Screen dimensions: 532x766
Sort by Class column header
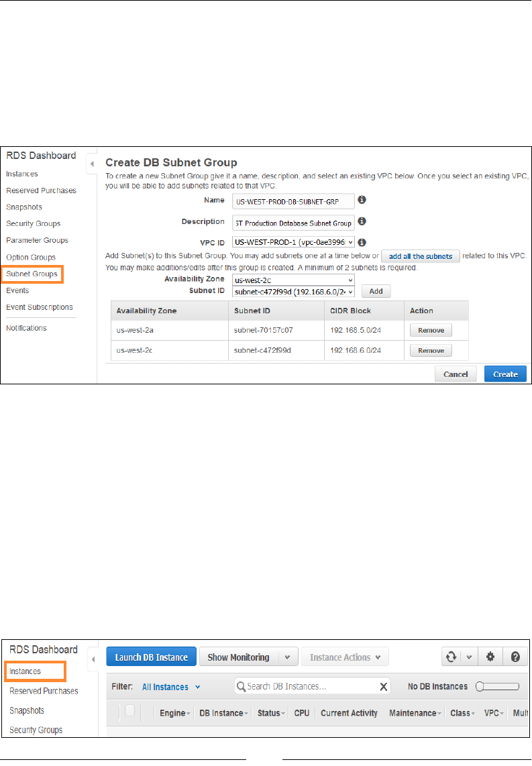pyautogui.click(x=463, y=713)
